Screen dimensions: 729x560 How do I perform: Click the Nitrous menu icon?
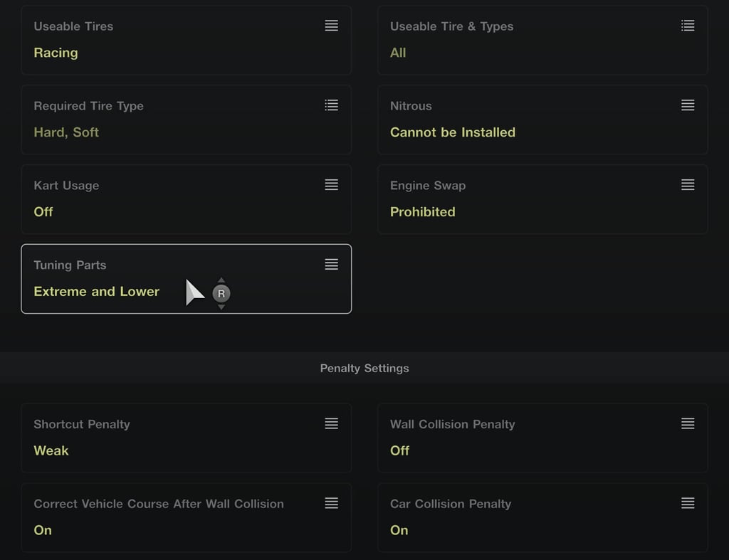click(688, 105)
